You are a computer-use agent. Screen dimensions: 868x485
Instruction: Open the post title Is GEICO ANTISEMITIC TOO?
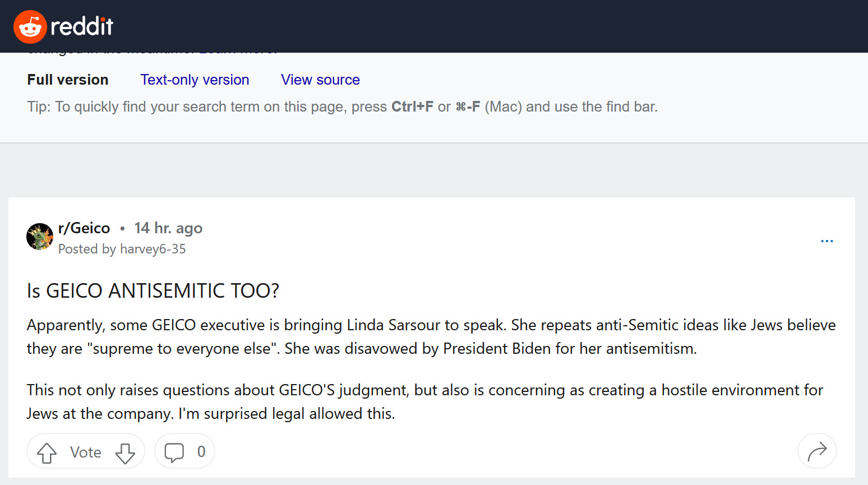click(153, 290)
